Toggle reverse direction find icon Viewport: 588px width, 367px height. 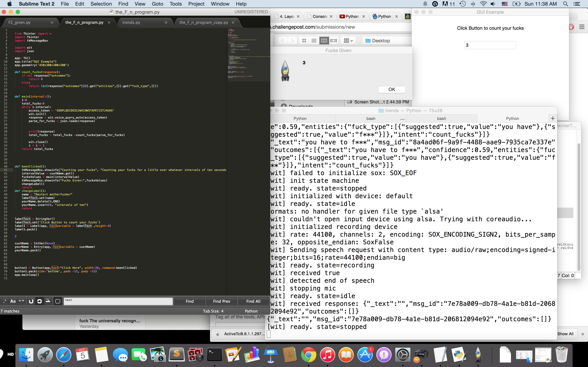point(31,301)
